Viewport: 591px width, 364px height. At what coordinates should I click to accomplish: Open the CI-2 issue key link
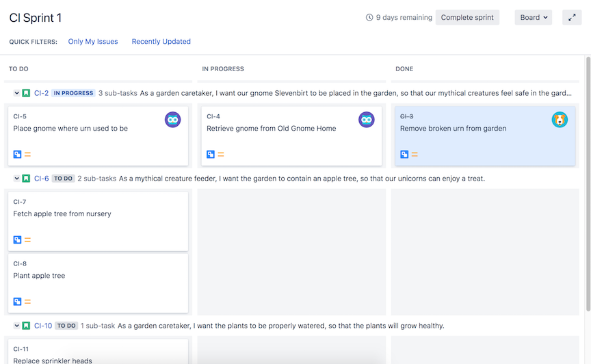coord(42,93)
